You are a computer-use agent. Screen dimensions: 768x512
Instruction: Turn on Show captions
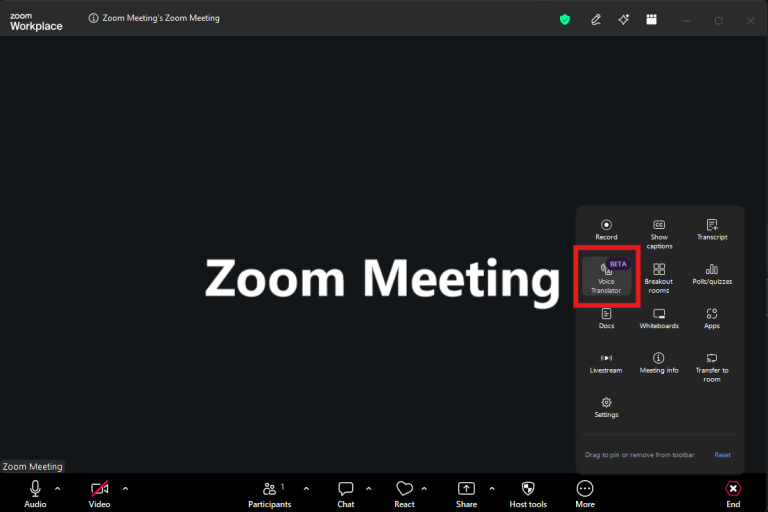pos(659,234)
